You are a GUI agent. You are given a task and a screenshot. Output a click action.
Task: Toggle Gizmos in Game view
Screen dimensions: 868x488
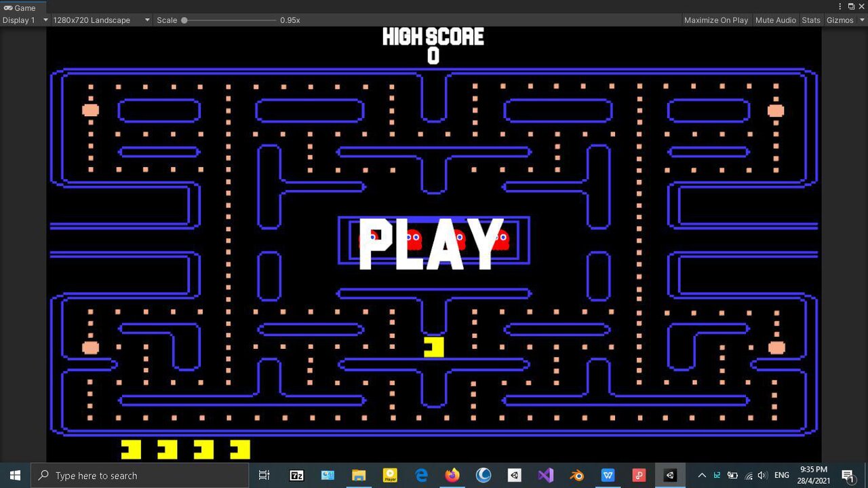pyautogui.click(x=840, y=20)
